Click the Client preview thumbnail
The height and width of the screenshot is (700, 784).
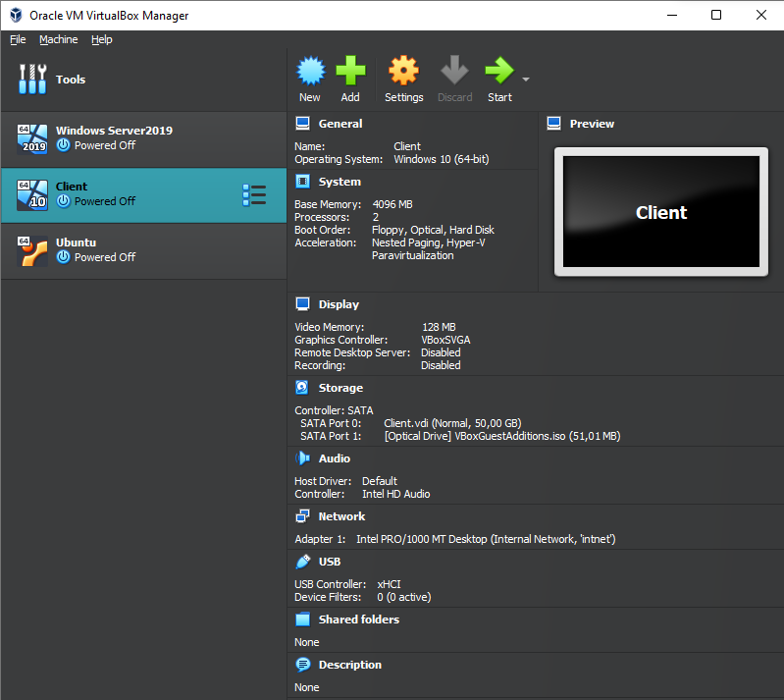[x=660, y=212]
